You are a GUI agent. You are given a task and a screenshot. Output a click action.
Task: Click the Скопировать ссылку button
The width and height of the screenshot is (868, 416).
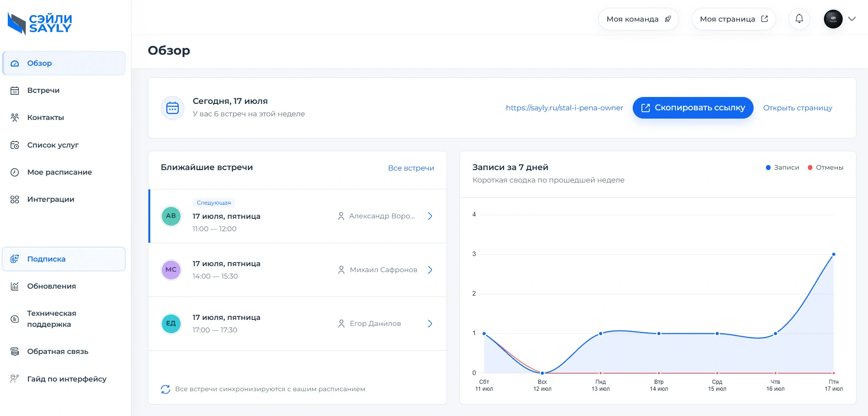[693, 108]
